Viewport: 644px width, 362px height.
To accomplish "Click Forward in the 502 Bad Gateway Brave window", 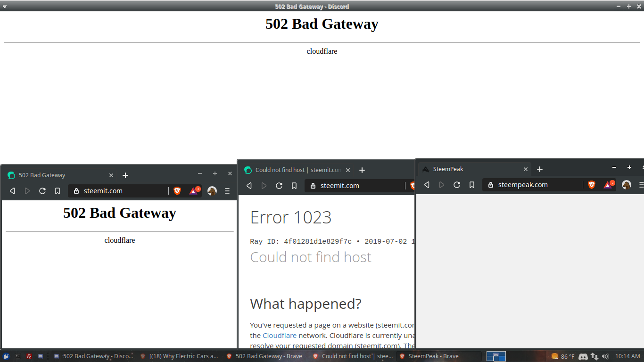I will coord(27,191).
